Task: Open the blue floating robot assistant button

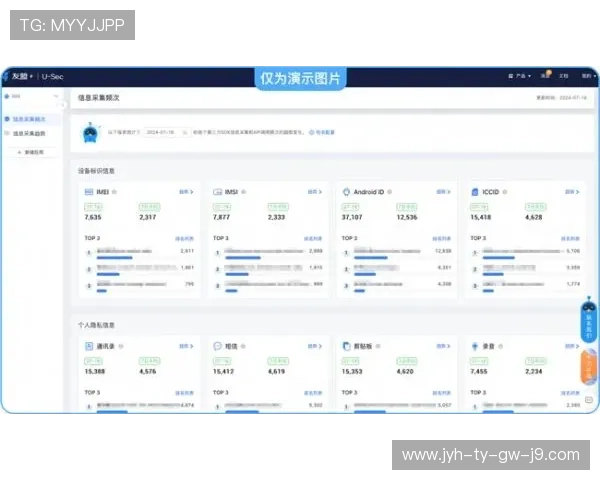Action: [x=589, y=320]
